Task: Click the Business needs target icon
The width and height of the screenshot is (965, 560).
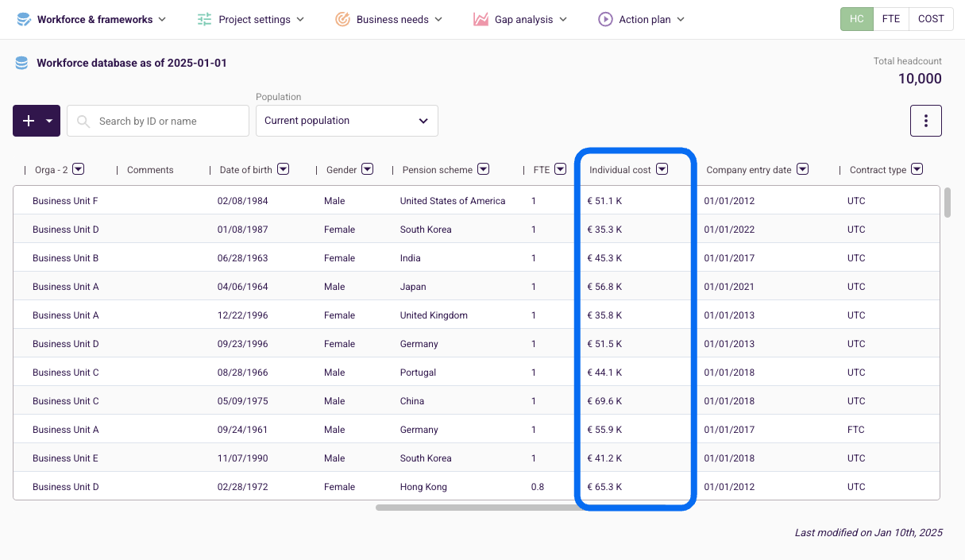Action: click(x=342, y=19)
